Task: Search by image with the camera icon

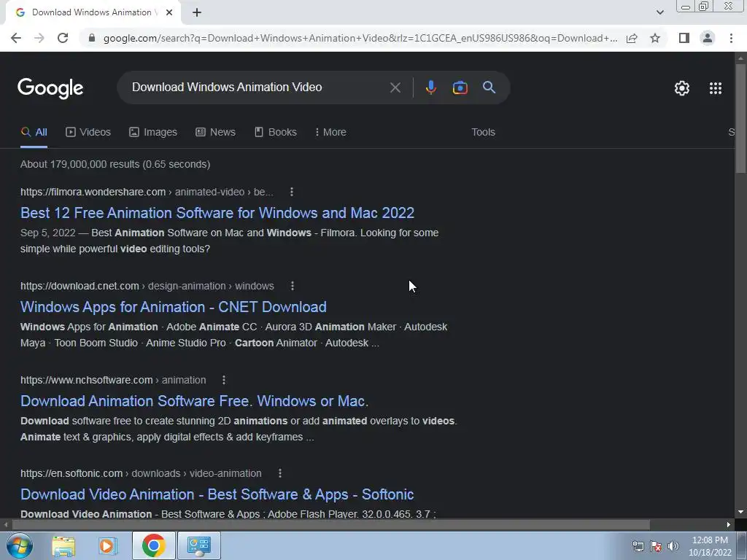Action: pyautogui.click(x=460, y=87)
